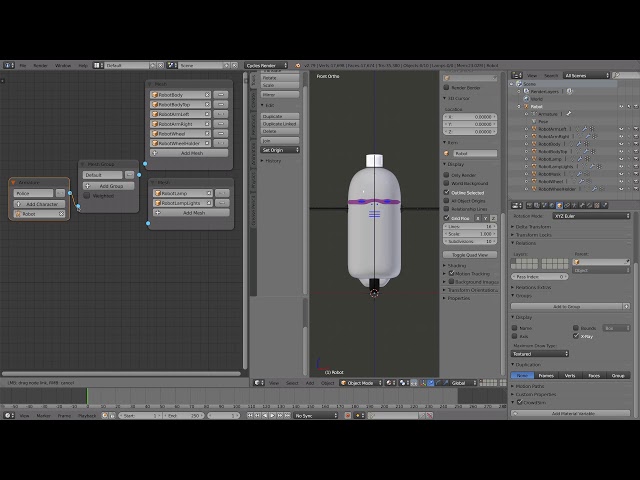Open the Object Mode dropdown
Image resolution: width=640 pixels, height=480 pixels.
pyautogui.click(x=361, y=383)
